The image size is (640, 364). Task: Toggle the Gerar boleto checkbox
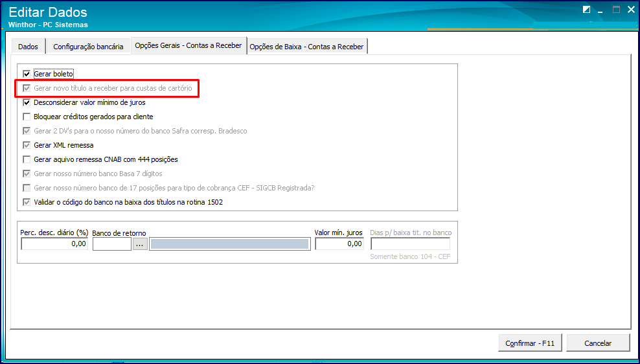pyautogui.click(x=27, y=74)
